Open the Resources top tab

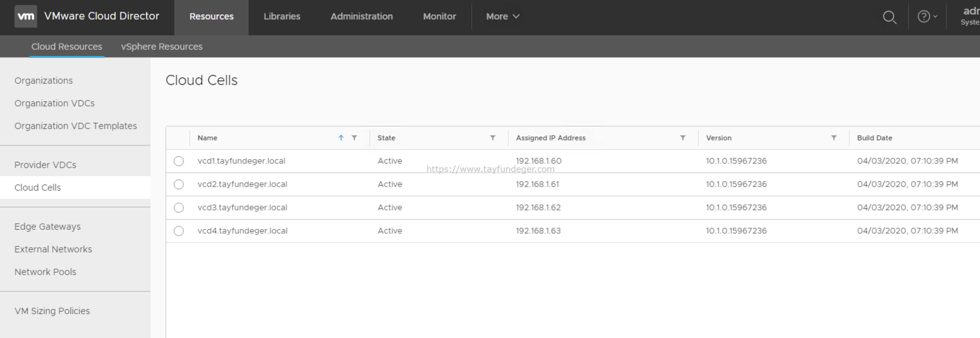tap(211, 16)
